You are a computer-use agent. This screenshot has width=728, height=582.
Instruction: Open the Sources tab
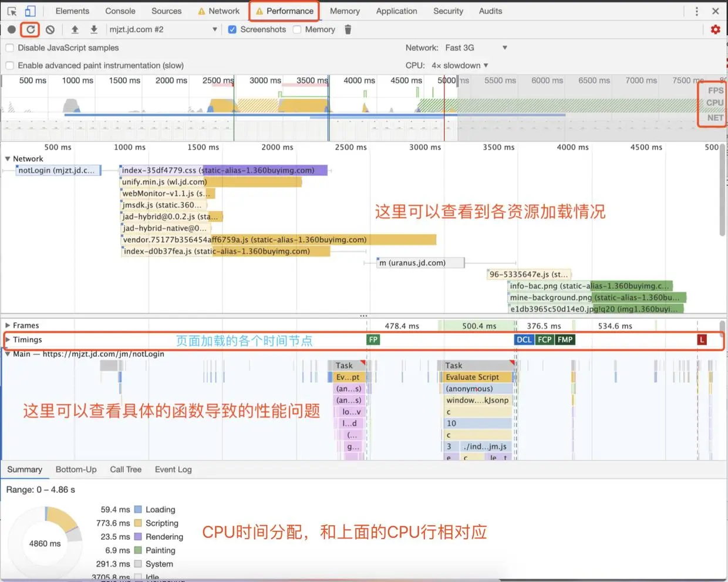point(167,11)
